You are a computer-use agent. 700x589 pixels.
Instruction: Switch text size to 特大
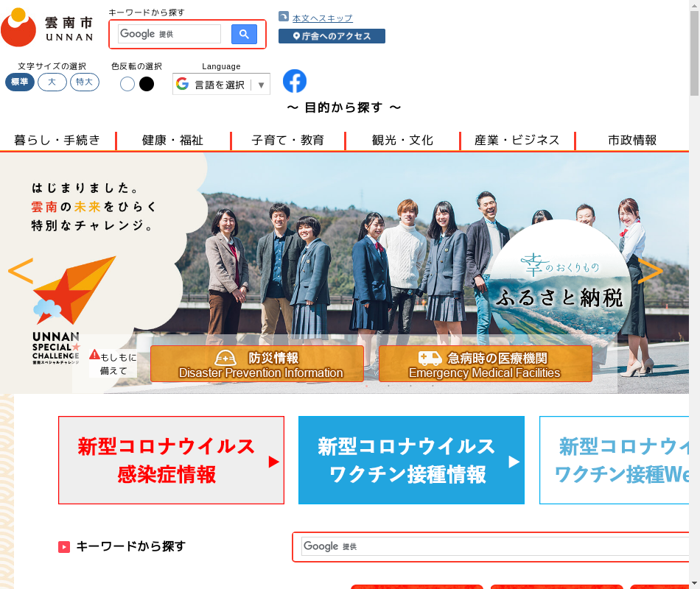coord(85,82)
